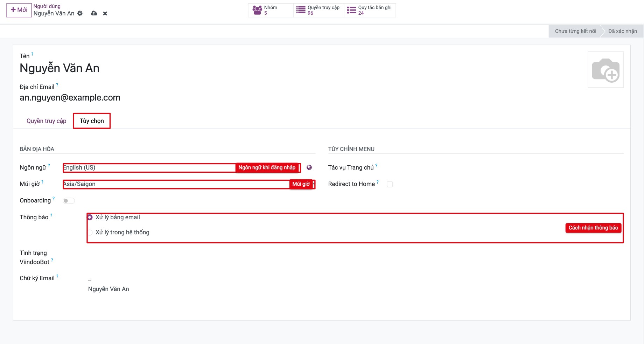Check the Redirect to Home checkbox
The width and height of the screenshot is (644, 344).
(x=390, y=184)
